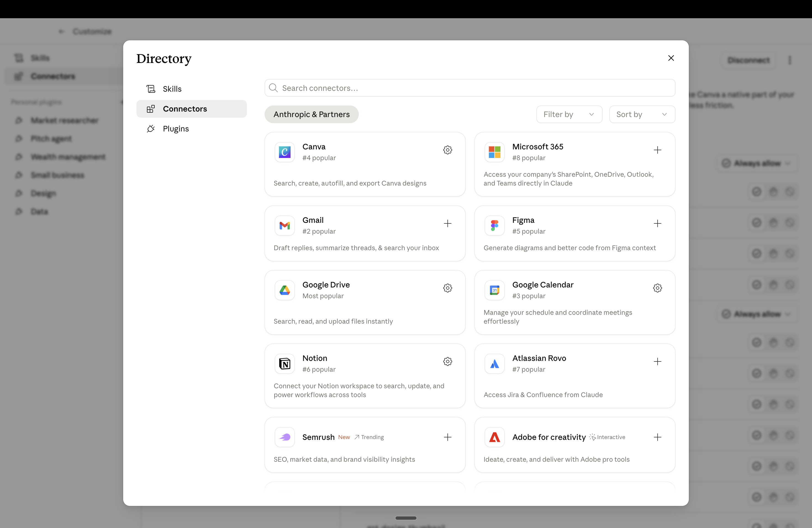Add the Microsoft 365 connector
The width and height of the screenshot is (812, 528).
(657, 150)
